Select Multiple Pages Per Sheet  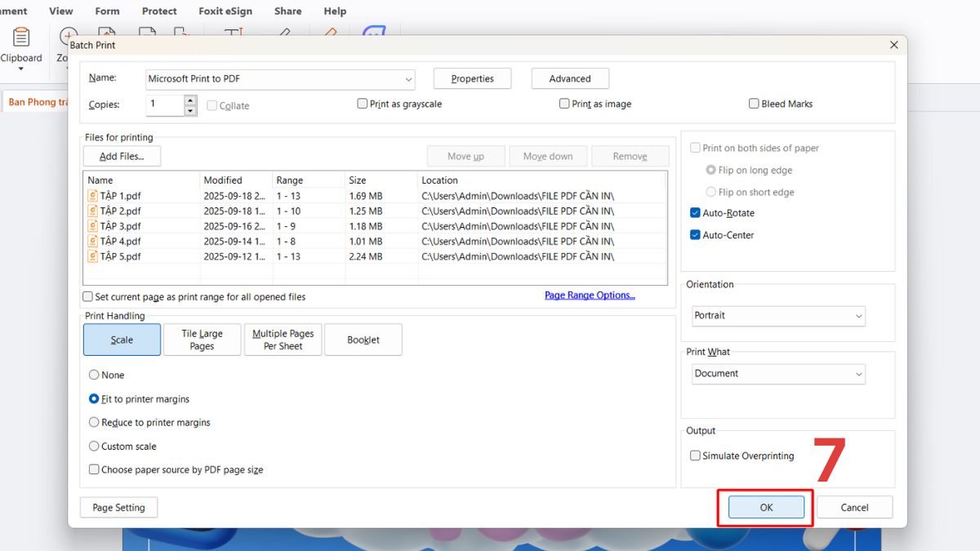point(283,340)
